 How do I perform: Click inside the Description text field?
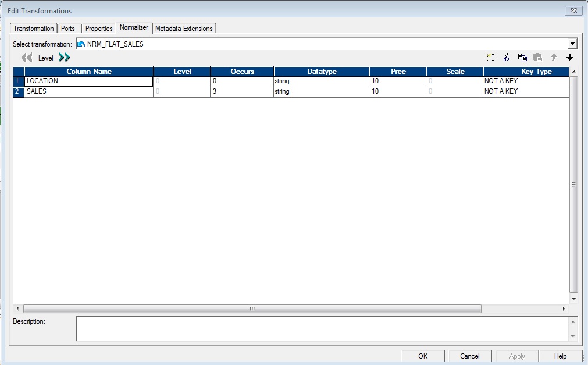[320, 329]
